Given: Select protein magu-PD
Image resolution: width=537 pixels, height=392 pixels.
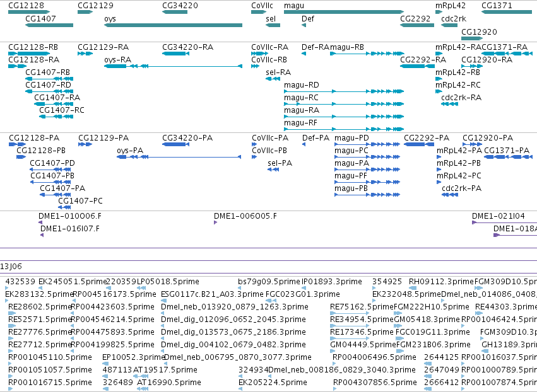Looking at the screenshot, I should [351, 138].
